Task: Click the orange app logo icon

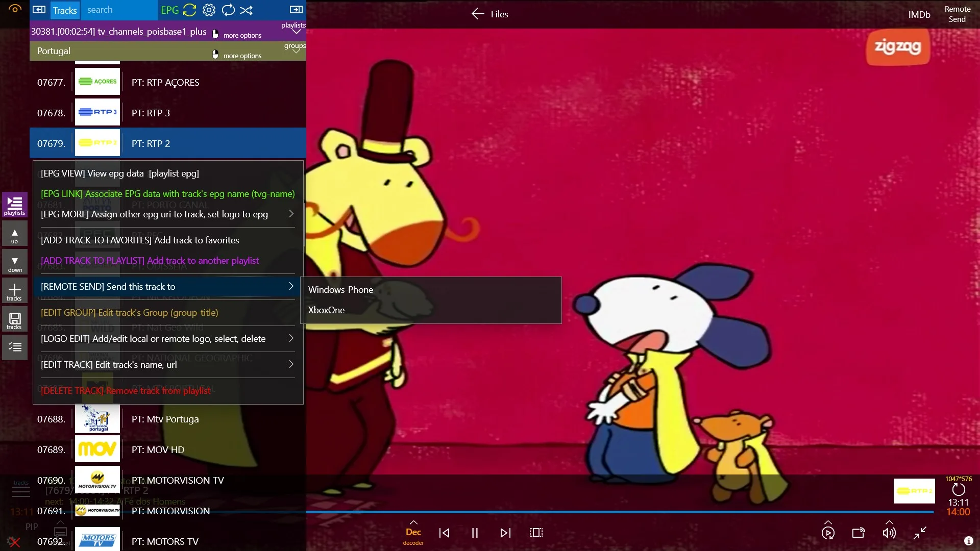Action: [15, 8]
